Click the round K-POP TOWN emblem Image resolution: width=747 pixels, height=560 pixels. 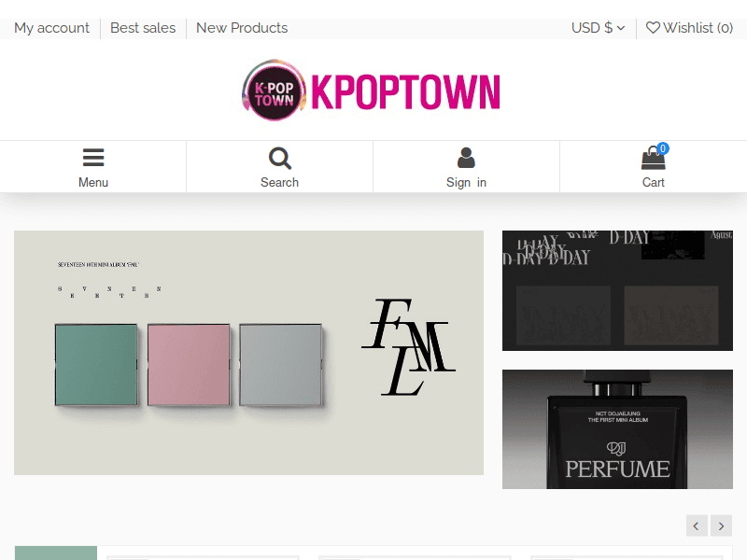point(273,90)
